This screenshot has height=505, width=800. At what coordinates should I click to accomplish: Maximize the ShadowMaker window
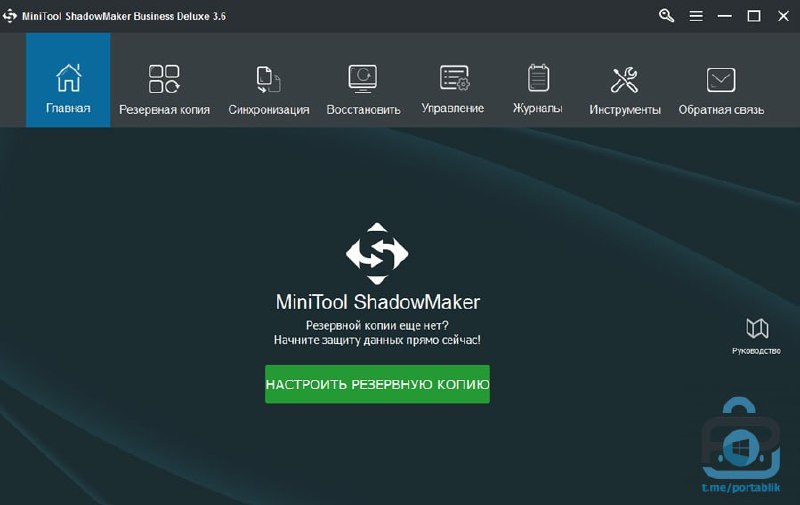click(754, 16)
